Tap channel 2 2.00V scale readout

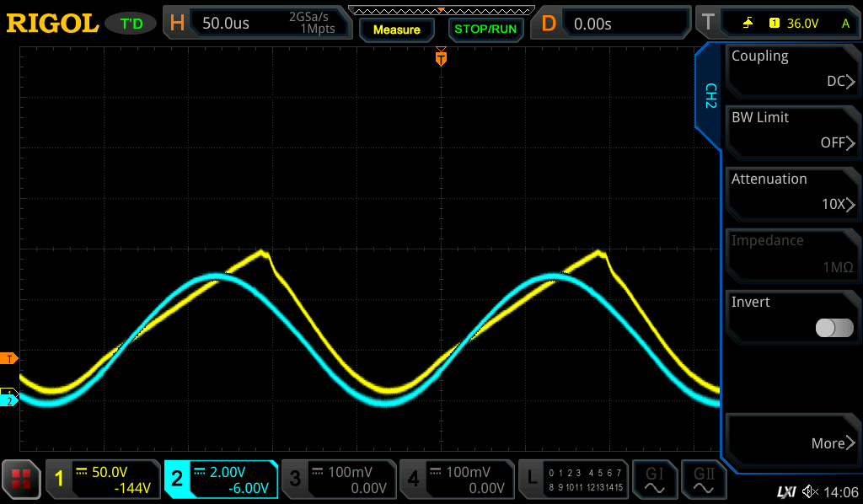[228, 472]
